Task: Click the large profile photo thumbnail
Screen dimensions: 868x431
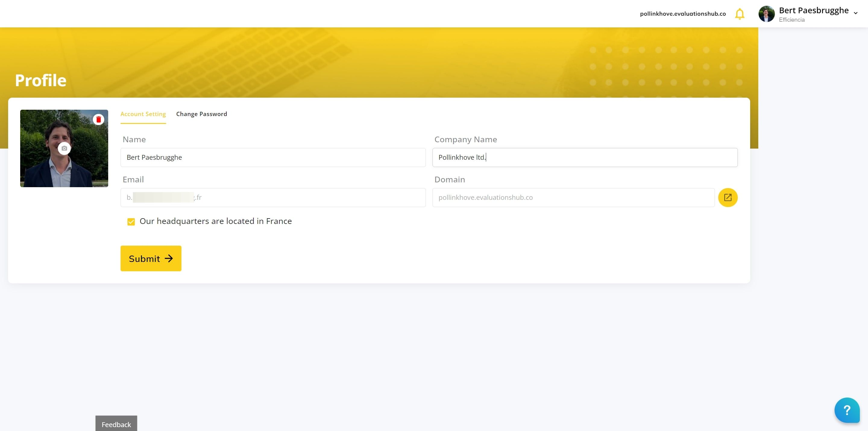Action: click(64, 148)
